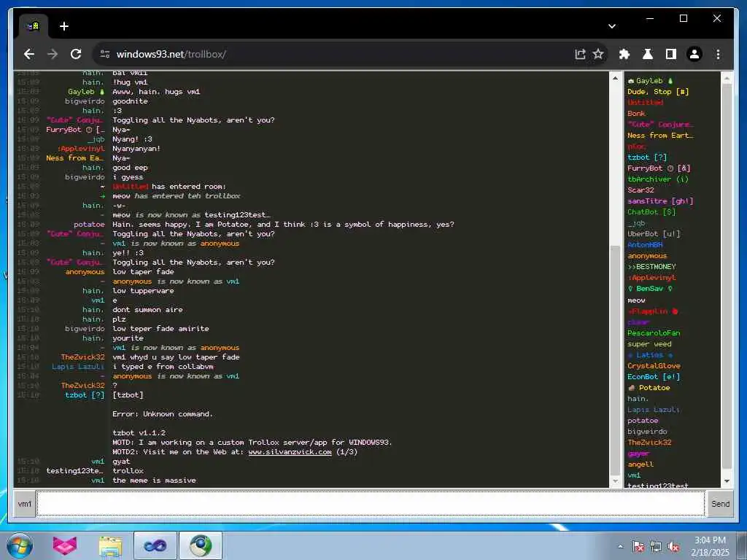The image size is (747, 560).
Task: Click the message 'Nyanyanyan!'
Action: pyautogui.click(x=136, y=149)
